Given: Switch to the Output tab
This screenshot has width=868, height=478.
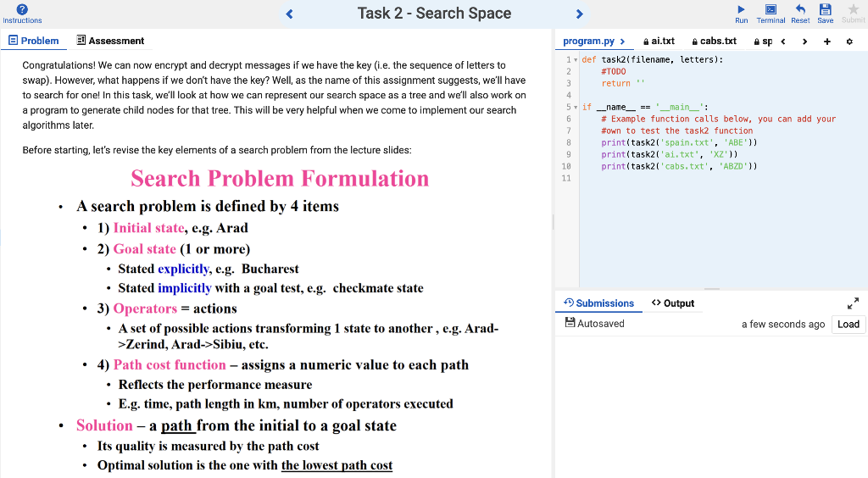Looking at the screenshot, I should 673,303.
